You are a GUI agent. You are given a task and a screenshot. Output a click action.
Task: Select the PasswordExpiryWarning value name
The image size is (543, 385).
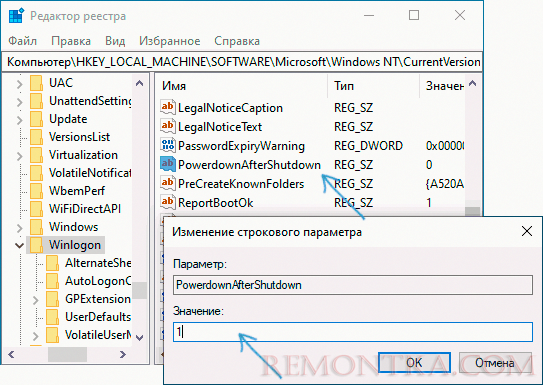[241, 146]
